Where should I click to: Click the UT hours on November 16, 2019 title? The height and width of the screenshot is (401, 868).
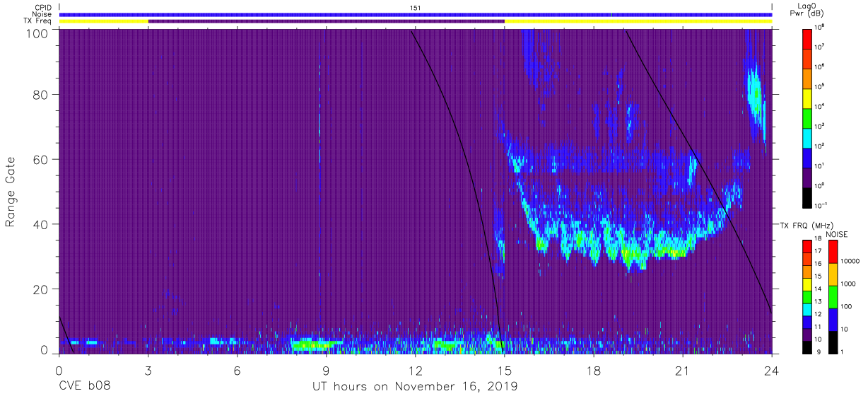[416, 387]
